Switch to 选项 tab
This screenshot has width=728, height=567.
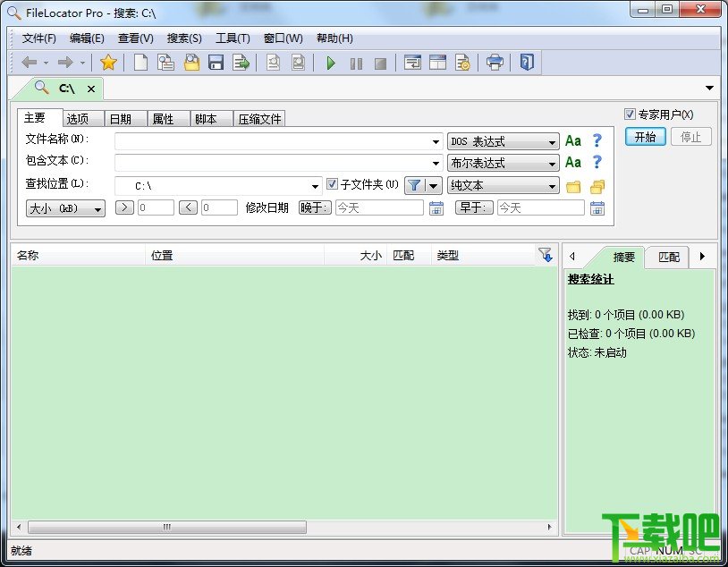[x=82, y=119]
